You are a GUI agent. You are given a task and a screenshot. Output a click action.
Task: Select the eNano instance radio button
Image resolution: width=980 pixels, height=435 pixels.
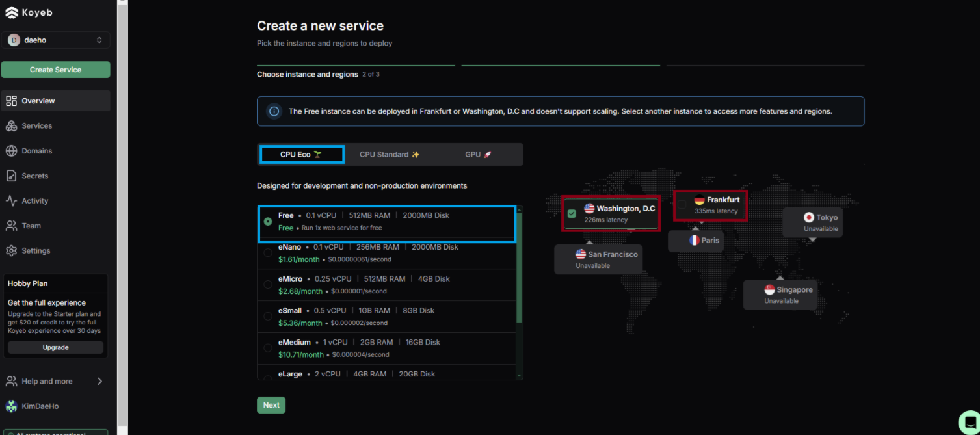(268, 253)
